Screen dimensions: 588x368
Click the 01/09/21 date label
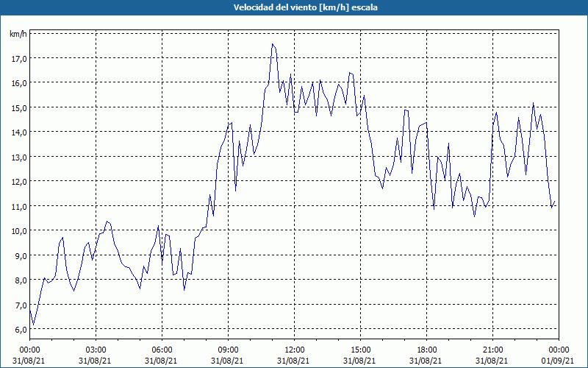pos(559,361)
